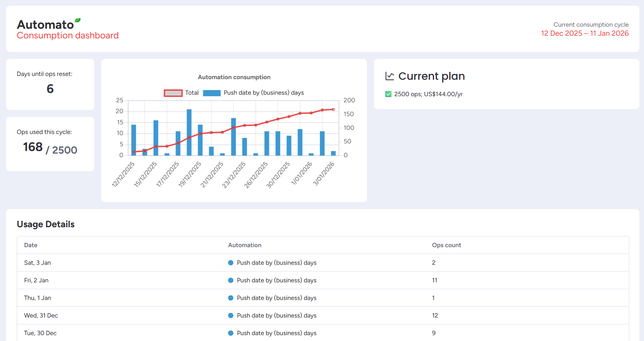Viewport: 644px width, 341px height.
Task: Click the 12 Dec 2025 – 11 Jan 2026 cycle
Action: click(585, 33)
